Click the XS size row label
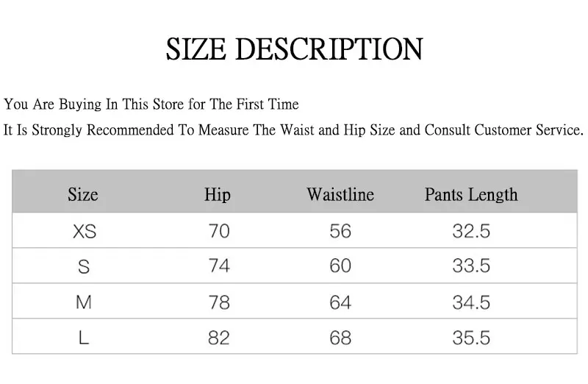Screen dimensions: 588x384 (85, 231)
